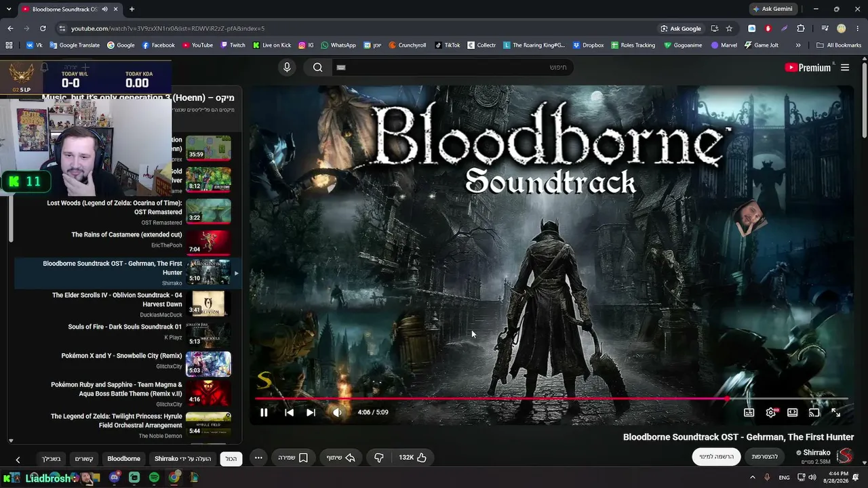Select the הכול filter chip
Screen dimensions: 868x488
pyautogui.click(x=231, y=458)
